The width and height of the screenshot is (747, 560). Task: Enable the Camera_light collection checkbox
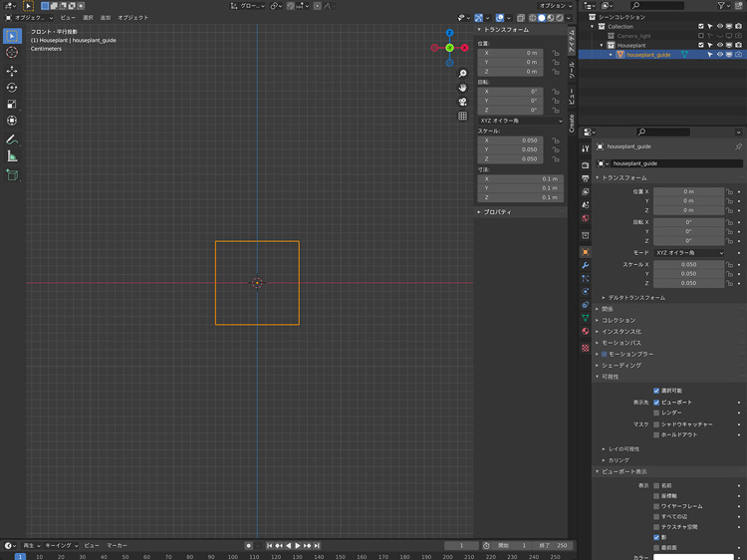[x=701, y=36]
